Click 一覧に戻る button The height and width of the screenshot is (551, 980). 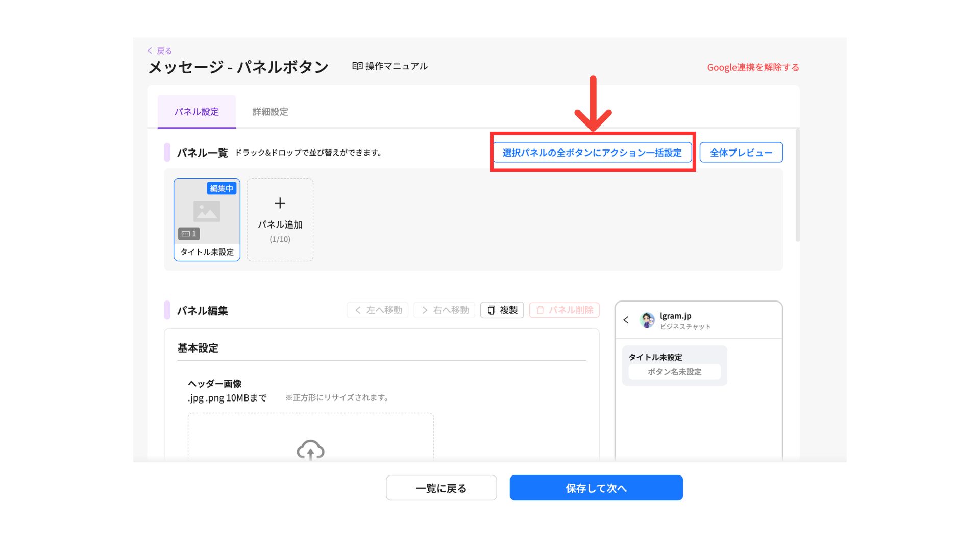pyautogui.click(x=441, y=488)
